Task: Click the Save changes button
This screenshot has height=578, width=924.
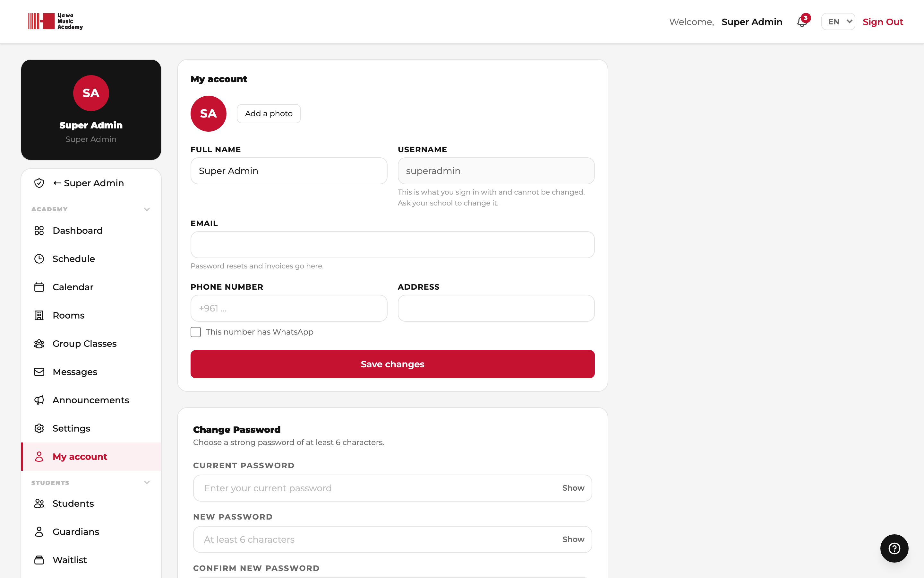Action: click(x=392, y=364)
